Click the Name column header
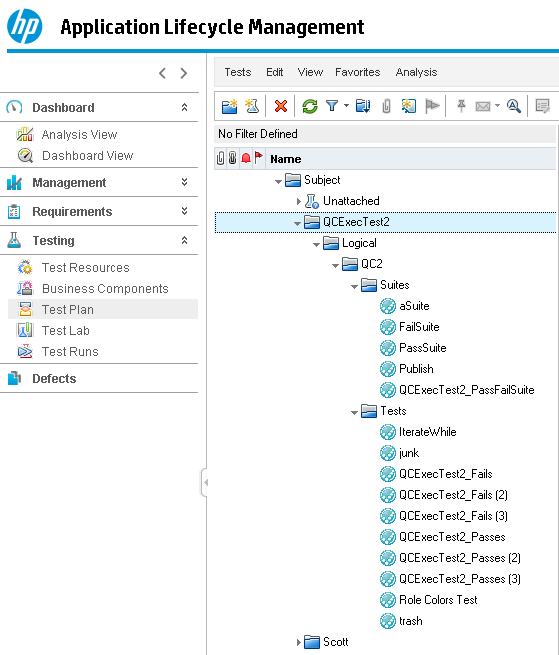The width and height of the screenshot is (559, 655). tap(286, 159)
